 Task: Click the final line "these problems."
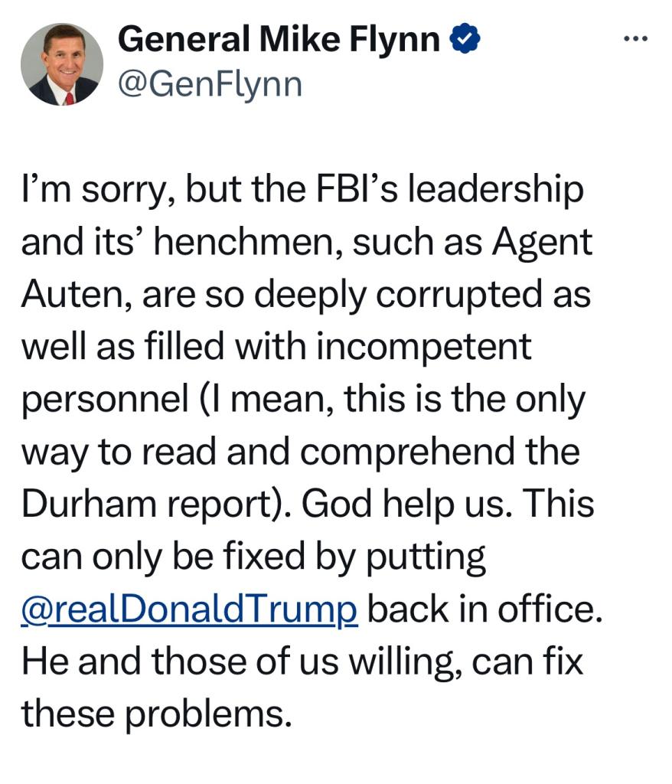click(x=157, y=714)
